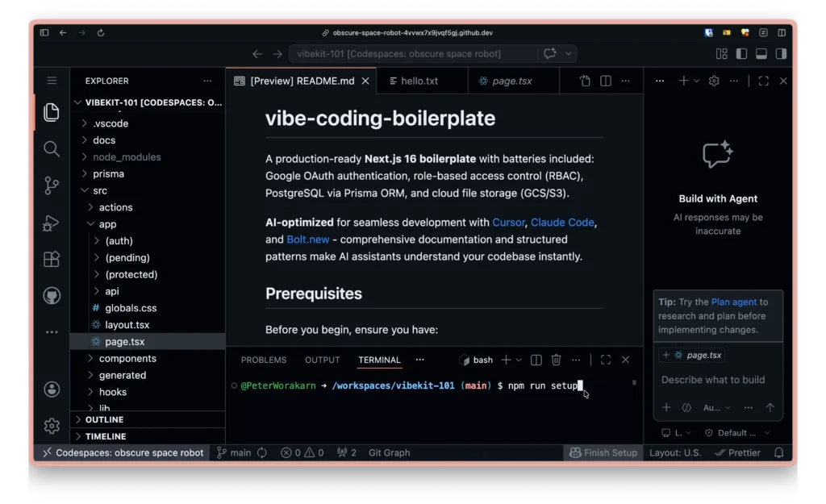Reload the browser page
This screenshot has width=826, height=504.
(101, 32)
